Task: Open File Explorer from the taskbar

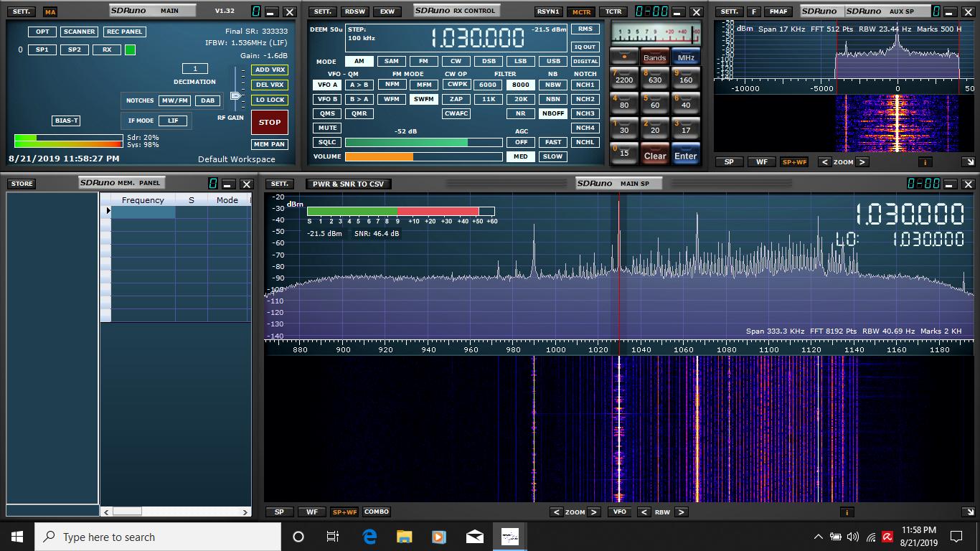Action: click(405, 537)
